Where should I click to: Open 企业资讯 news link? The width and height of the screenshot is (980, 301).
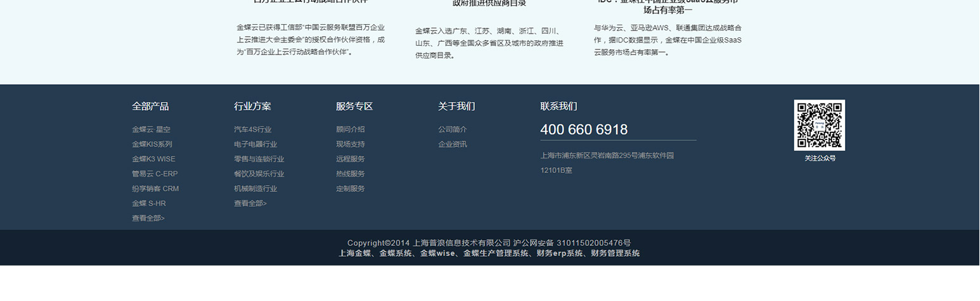[x=453, y=144]
